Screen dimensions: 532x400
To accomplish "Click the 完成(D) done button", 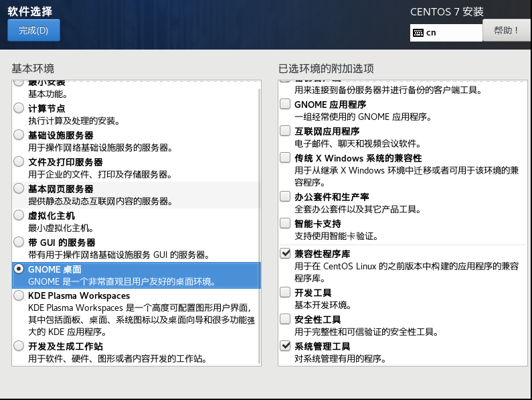I will [33, 30].
